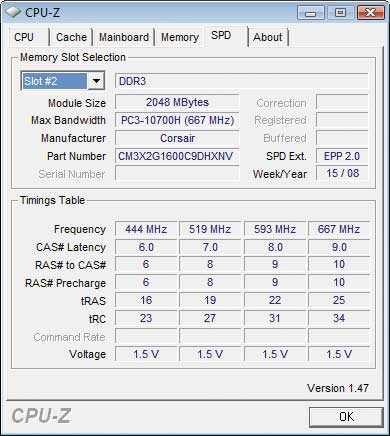390x436 pixels.
Task: Click the Week/Year label
Action: point(280,174)
